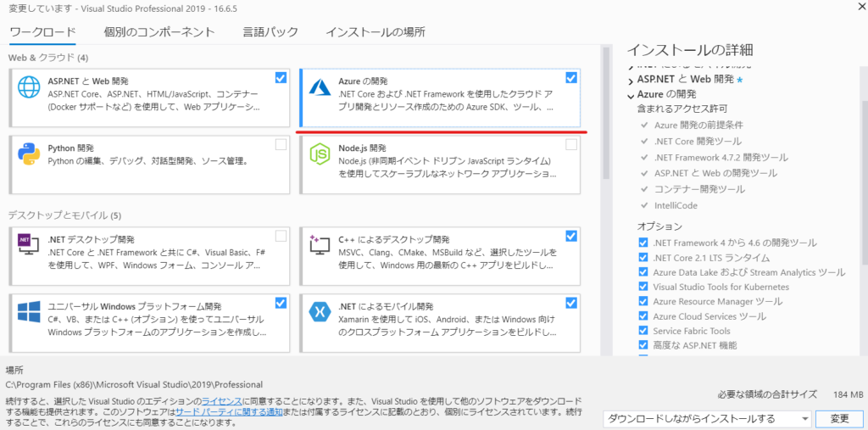Click the 含まれるアクセス許可 label
This screenshot has width=868, height=430.
(x=682, y=108)
